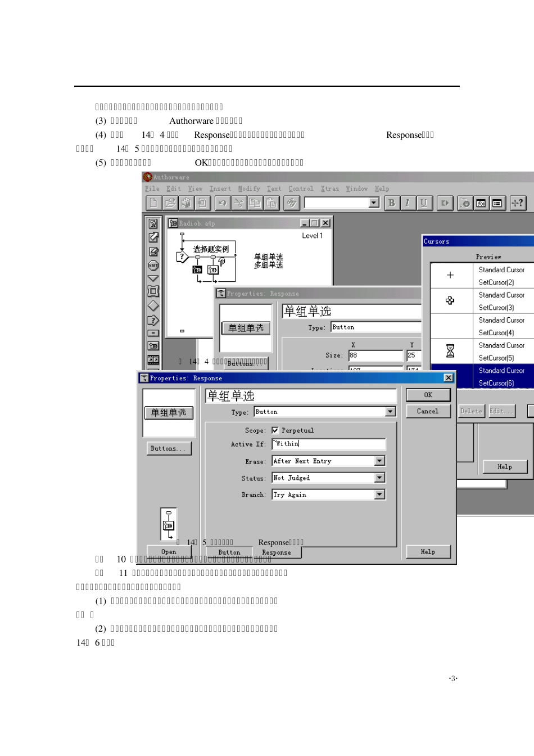534x756 pixels.
Task: Select the Wait icon in icon palette
Action: tap(153, 265)
